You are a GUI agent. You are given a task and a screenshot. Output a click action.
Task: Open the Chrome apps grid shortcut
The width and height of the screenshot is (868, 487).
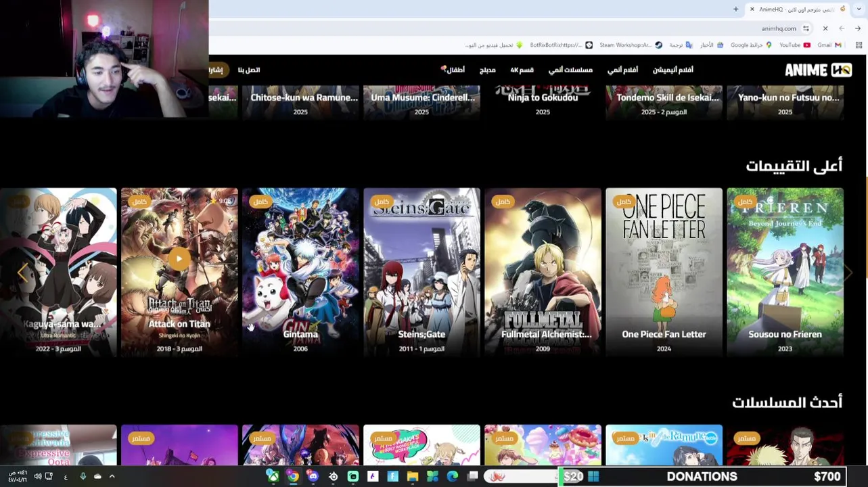pyautogui.click(x=859, y=45)
